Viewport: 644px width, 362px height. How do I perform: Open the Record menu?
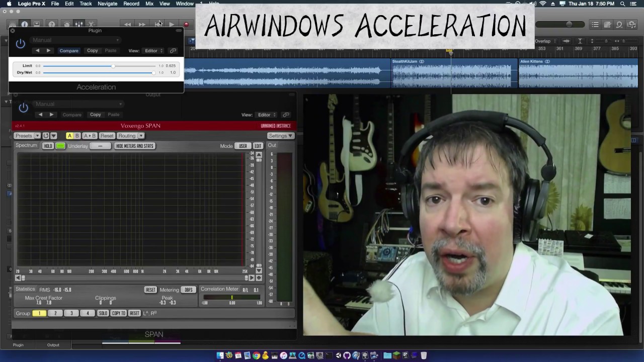pos(131,4)
